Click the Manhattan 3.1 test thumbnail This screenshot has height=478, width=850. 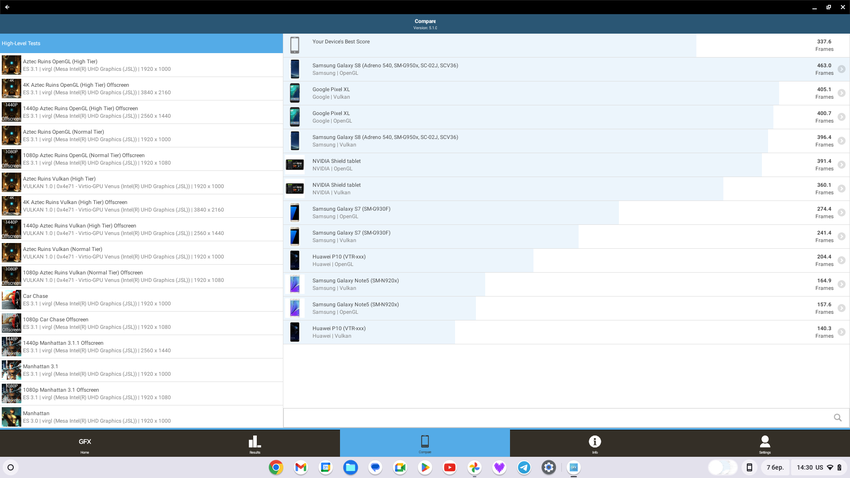[x=11, y=370]
